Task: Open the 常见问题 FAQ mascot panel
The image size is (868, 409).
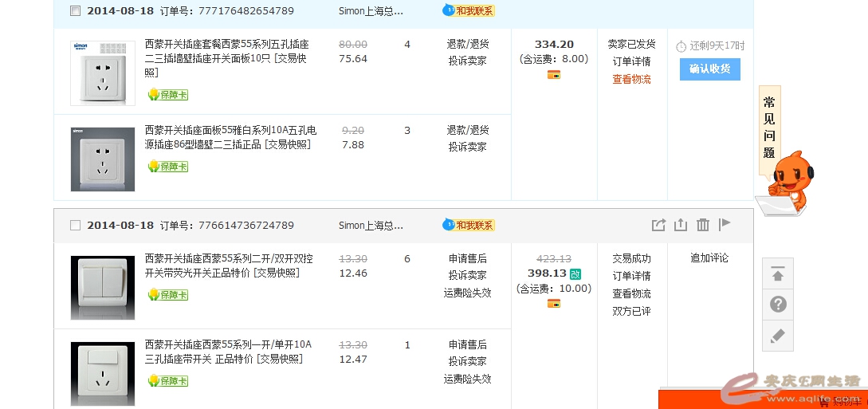Action: [769, 128]
